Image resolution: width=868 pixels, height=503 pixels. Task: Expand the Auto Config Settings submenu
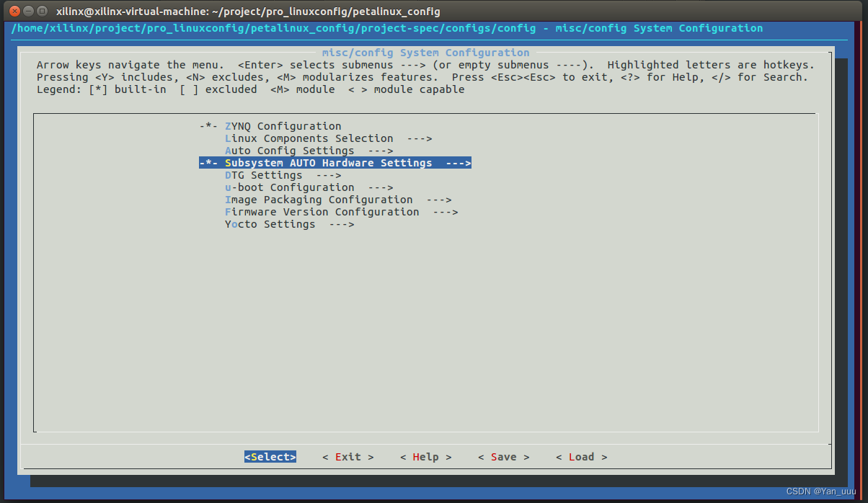[x=289, y=150]
